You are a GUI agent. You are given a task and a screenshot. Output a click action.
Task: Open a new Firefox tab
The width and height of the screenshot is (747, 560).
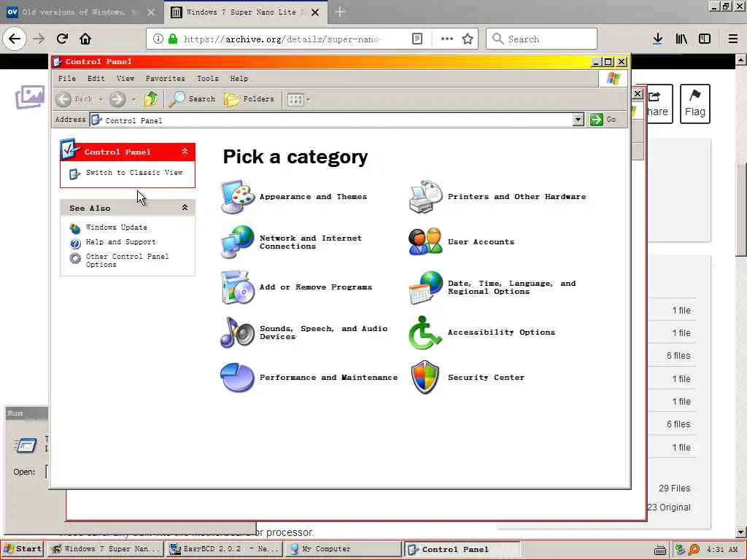coord(340,12)
